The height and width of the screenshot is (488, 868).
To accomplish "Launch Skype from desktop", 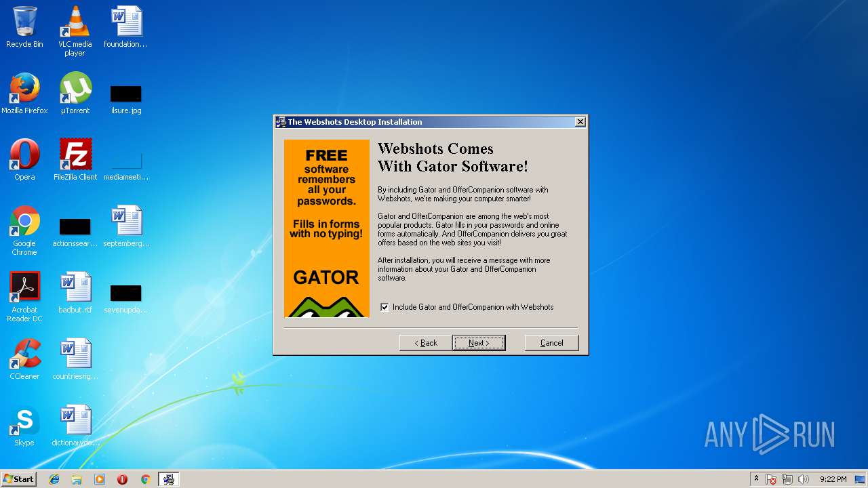I will pos(24,426).
